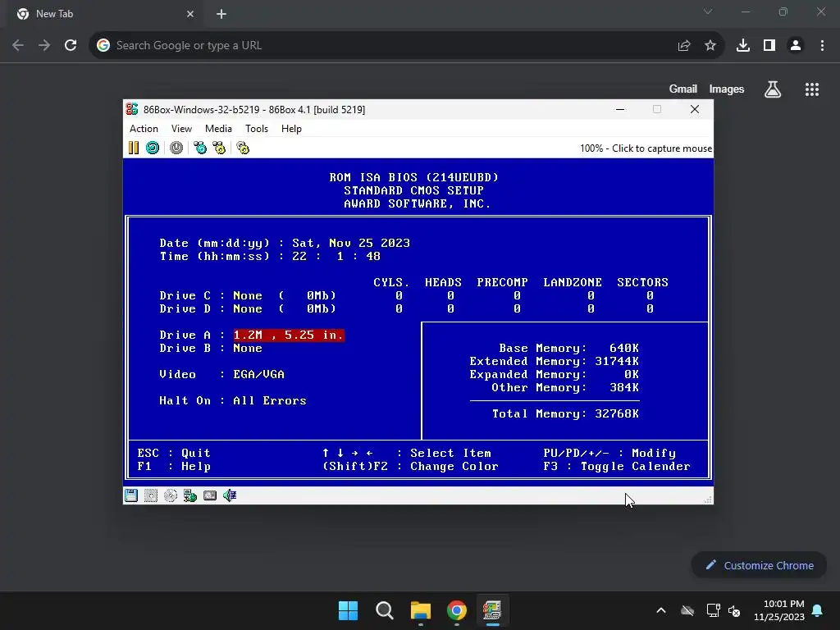
Task: Open Windows taskbar search
Action: pyautogui.click(x=385, y=610)
